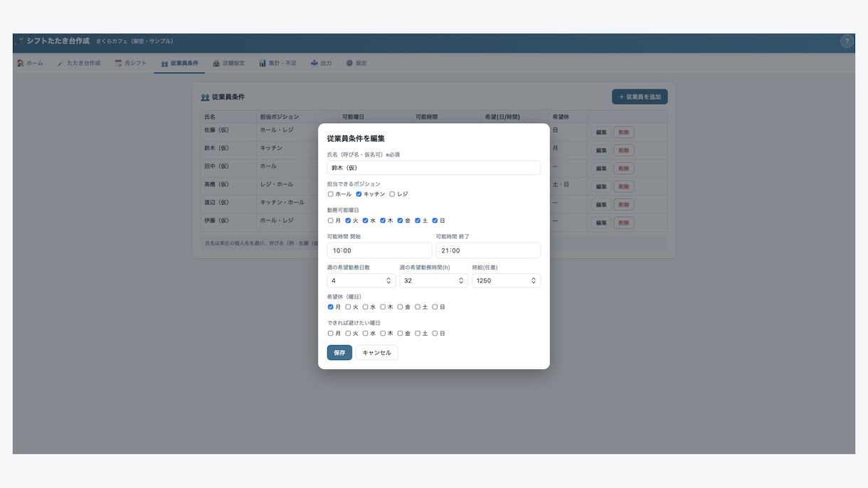Check 日 under できれば避けたい曜日

(435, 334)
